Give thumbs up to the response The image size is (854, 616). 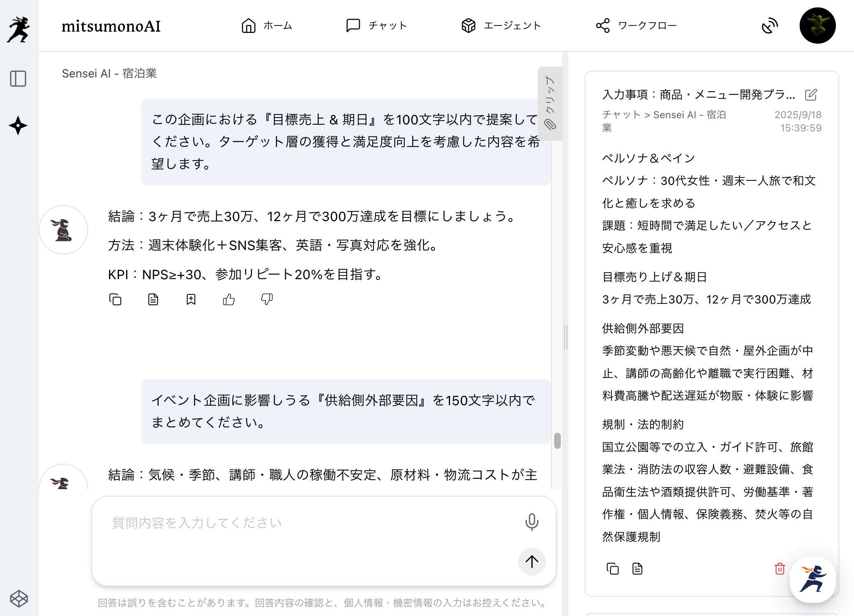[x=229, y=299]
